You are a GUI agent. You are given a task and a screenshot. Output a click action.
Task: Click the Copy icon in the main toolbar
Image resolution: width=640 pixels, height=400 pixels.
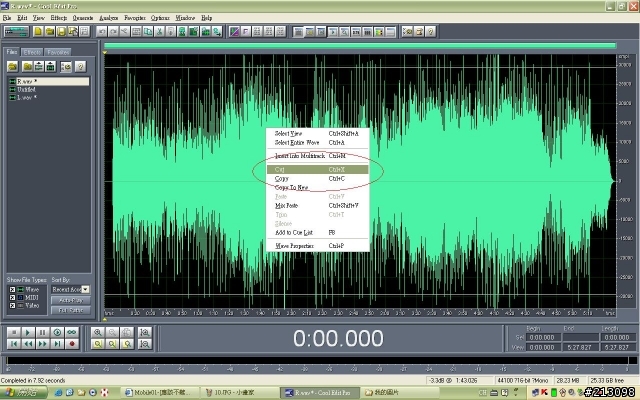point(148,31)
